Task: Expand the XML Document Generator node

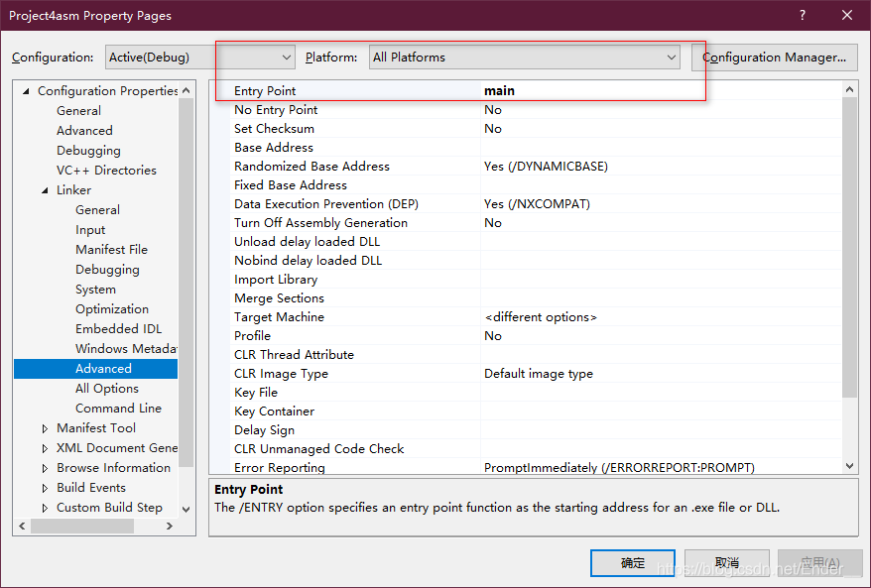Action: [x=45, y=448]
